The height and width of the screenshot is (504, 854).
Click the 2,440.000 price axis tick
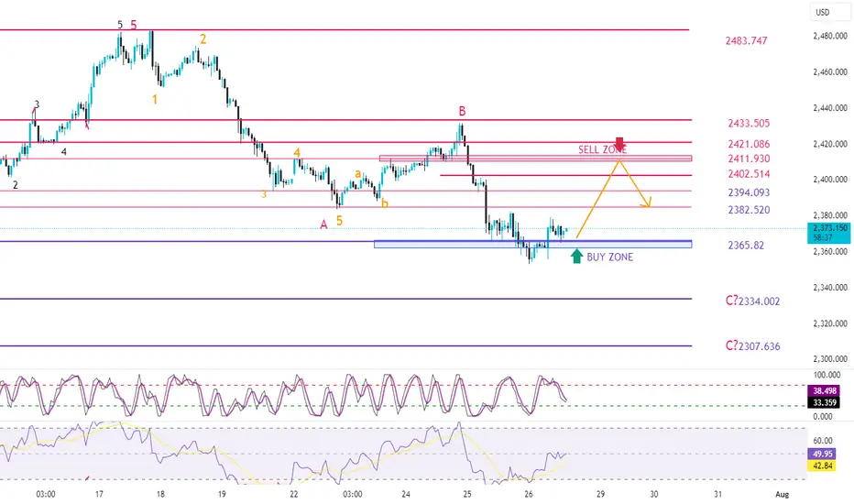[x=830, y=108]
